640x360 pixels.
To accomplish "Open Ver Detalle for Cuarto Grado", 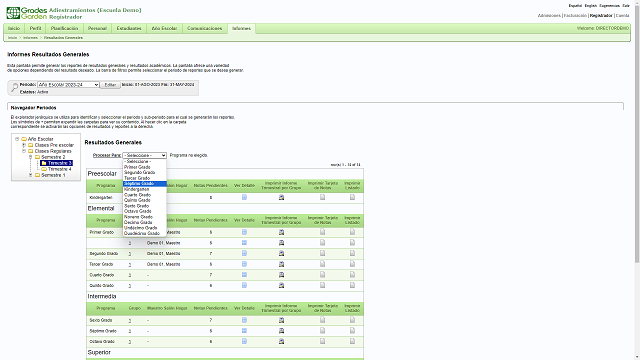I will tap(244, 275).
